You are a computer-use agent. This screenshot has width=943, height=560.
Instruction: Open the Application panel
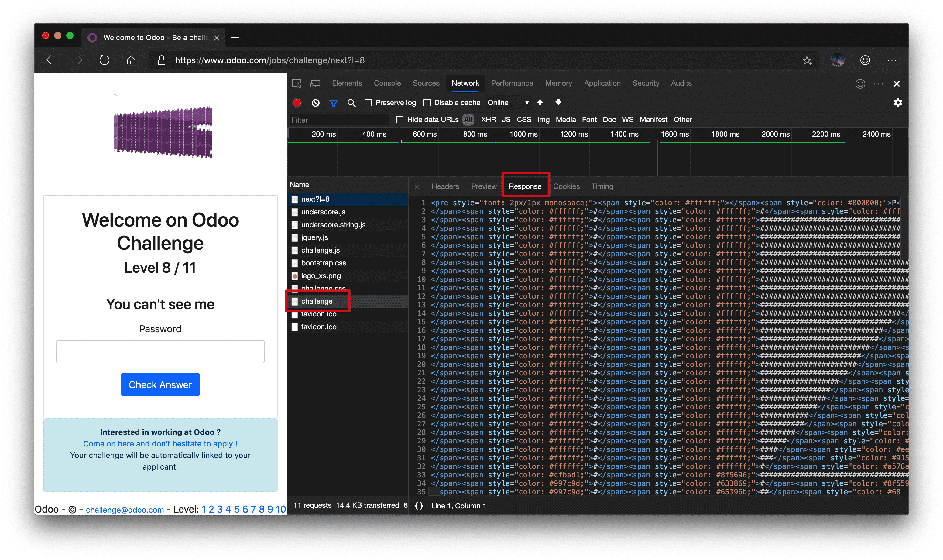coord(602,83)
